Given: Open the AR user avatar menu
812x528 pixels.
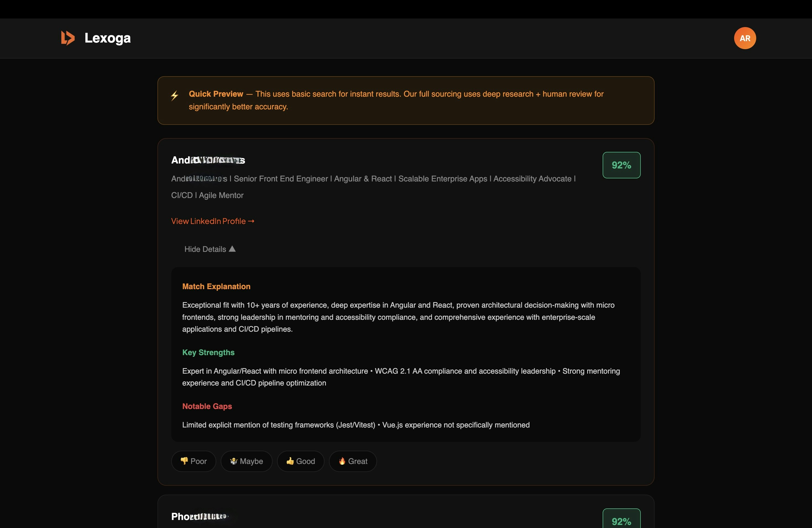Looking at the screenshot, I should [745, 38].
